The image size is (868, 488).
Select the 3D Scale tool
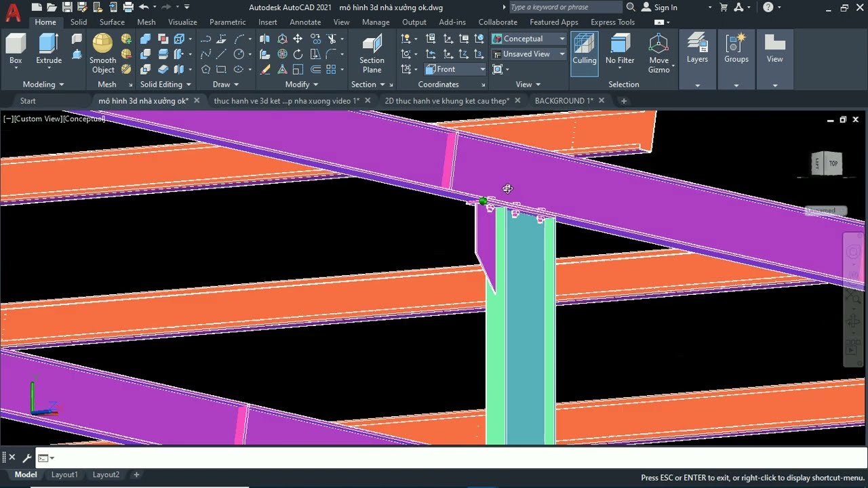281,69
